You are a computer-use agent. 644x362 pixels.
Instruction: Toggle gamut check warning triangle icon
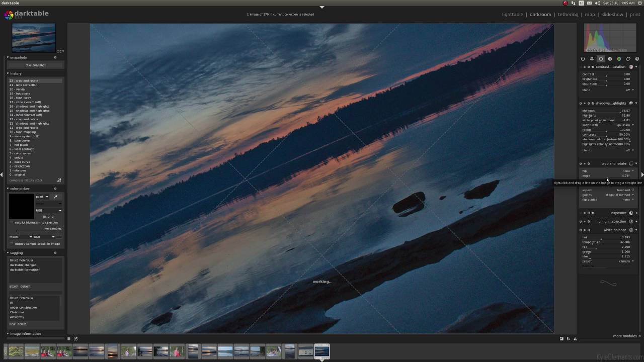pos(575,338)
